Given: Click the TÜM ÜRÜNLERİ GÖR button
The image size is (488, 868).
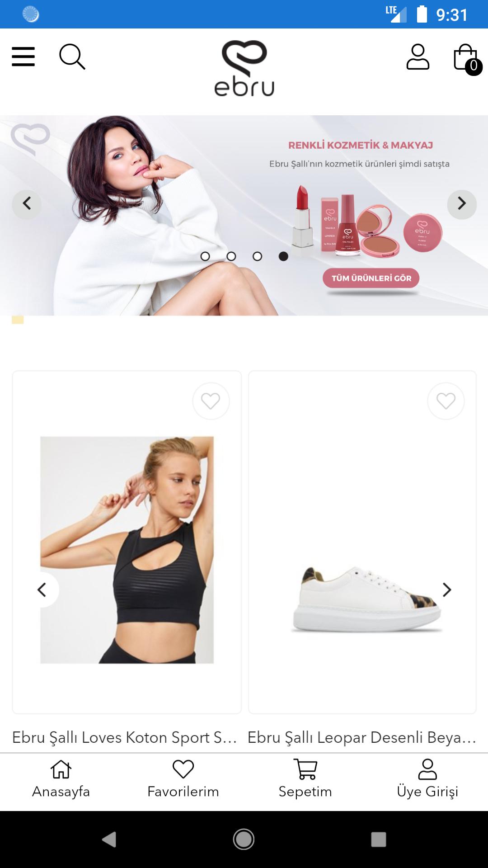Looking at the screenshot, I should click(x=371, y=278).
